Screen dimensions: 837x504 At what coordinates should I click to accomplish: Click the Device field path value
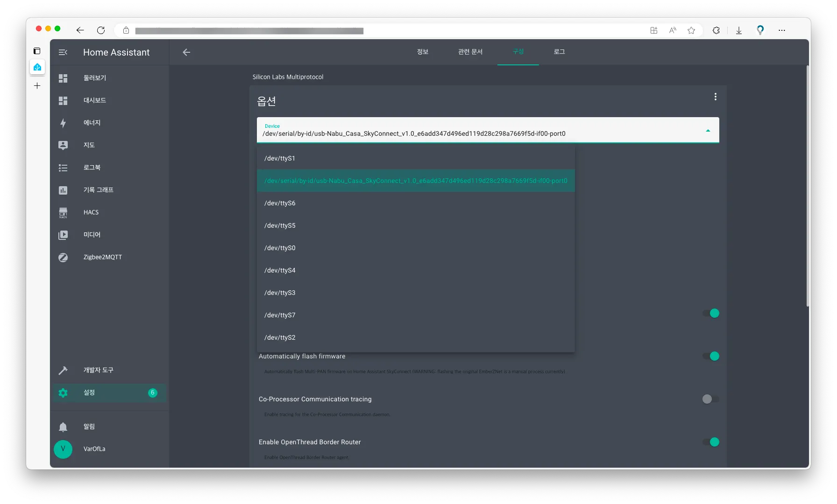coord(414,134)
